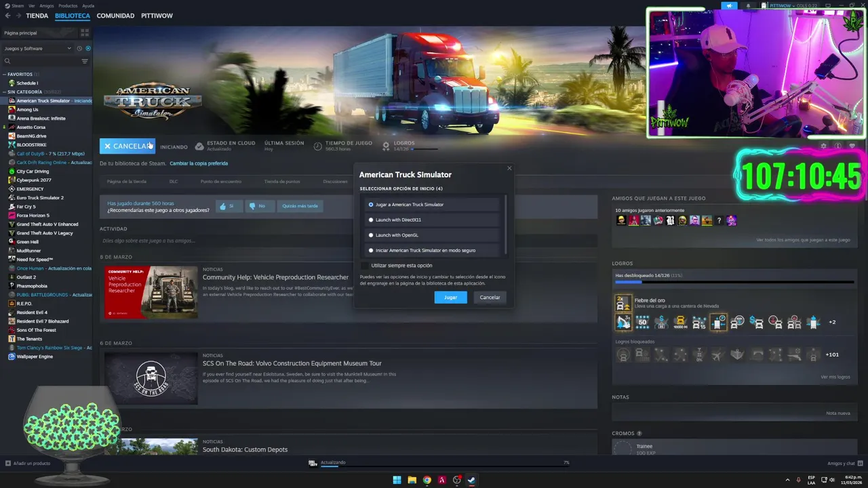The height and width of the screenshot is (488, 868).
Task: Open South Dakota: Custom Depots news title
Action: click(x=245, y=449)
